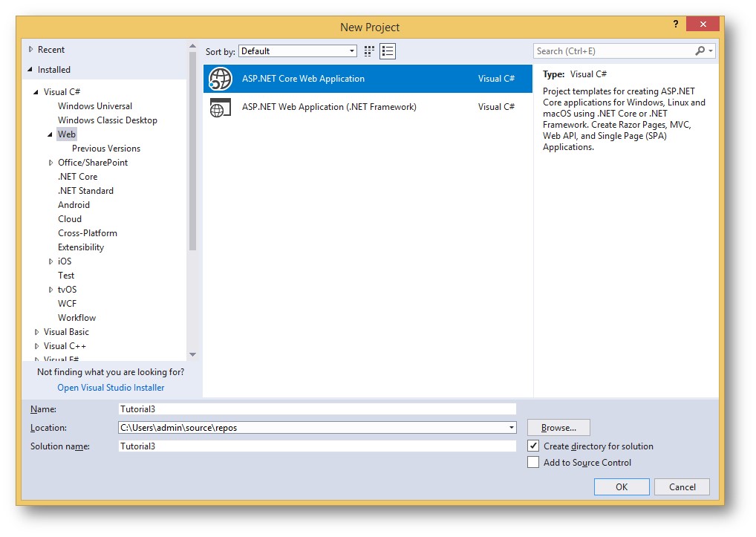Select the ASP.NET Web Application (.NET Framework) template icon
This screenshot has width=756, height=537.
coord(219,106)
